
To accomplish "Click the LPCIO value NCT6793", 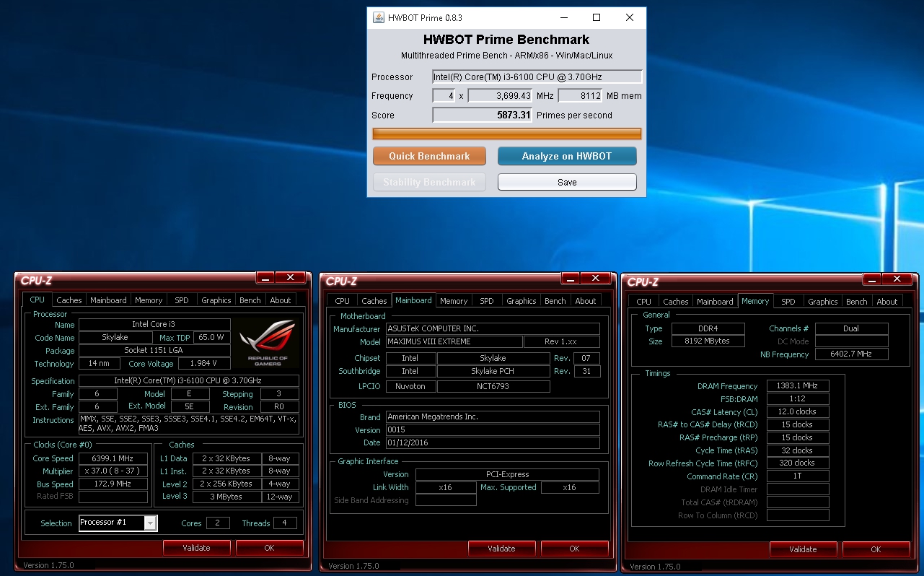I will click(493, 386).
